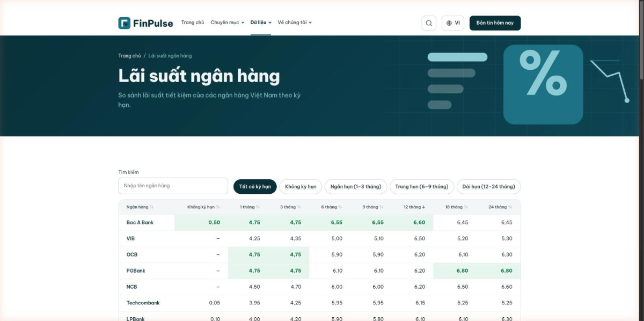Sort table by 18 tháng column
Screen dimensions: 644x321
(x=456, y=207)
